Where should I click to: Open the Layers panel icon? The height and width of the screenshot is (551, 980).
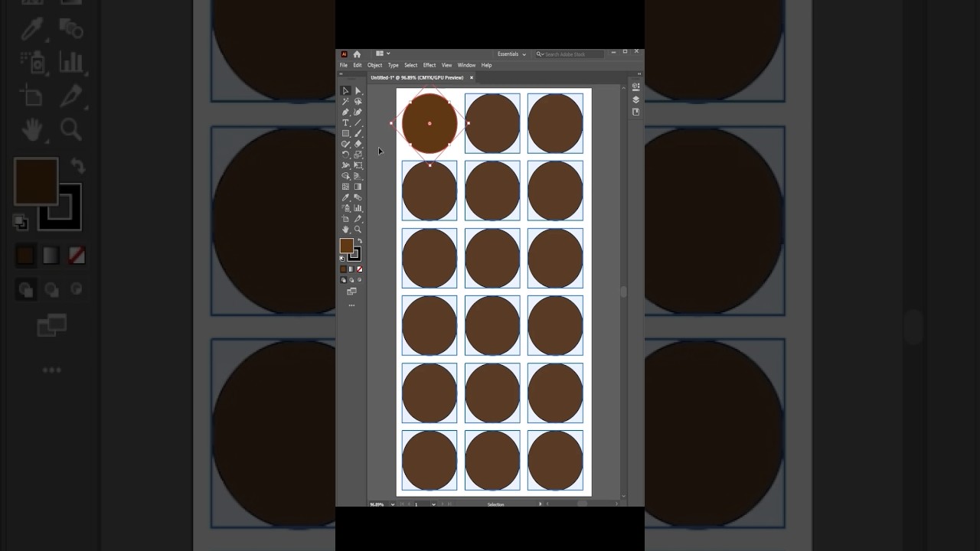[x=636, y=99]
